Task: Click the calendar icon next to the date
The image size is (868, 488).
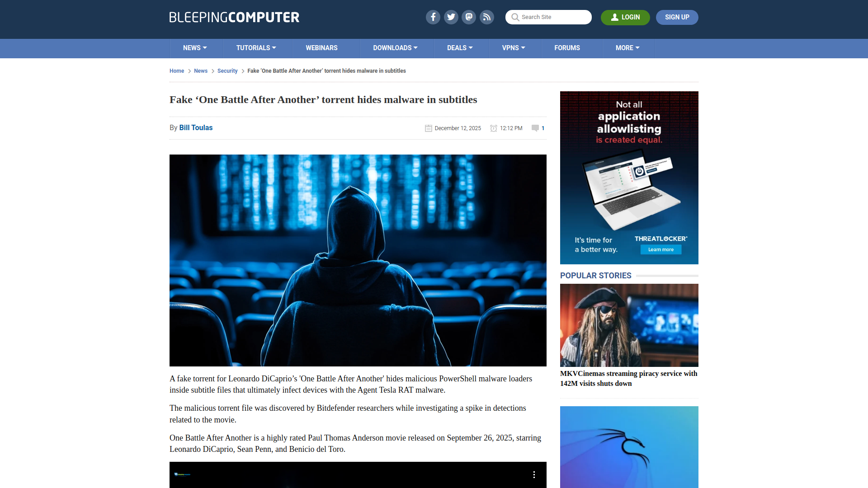Action: click(x=428, y=128)
